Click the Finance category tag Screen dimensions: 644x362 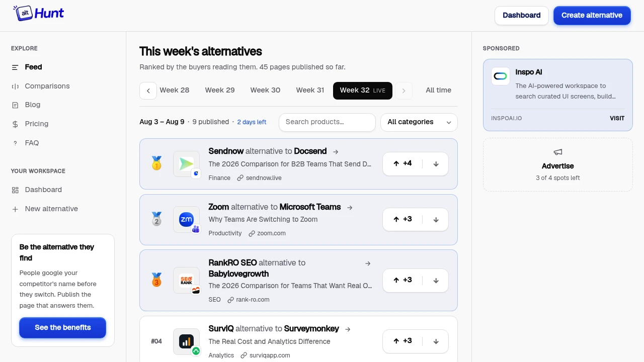[x=219, y=178]
